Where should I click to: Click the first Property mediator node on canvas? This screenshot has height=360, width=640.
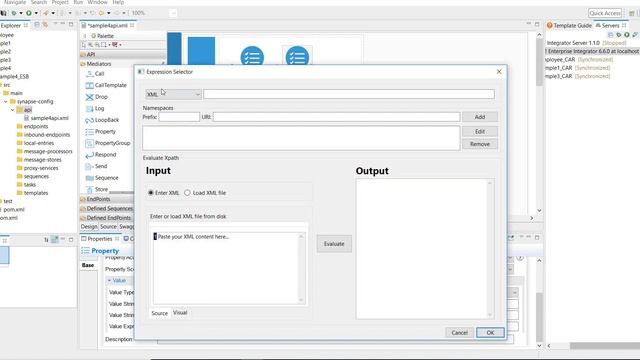[252, 57]
